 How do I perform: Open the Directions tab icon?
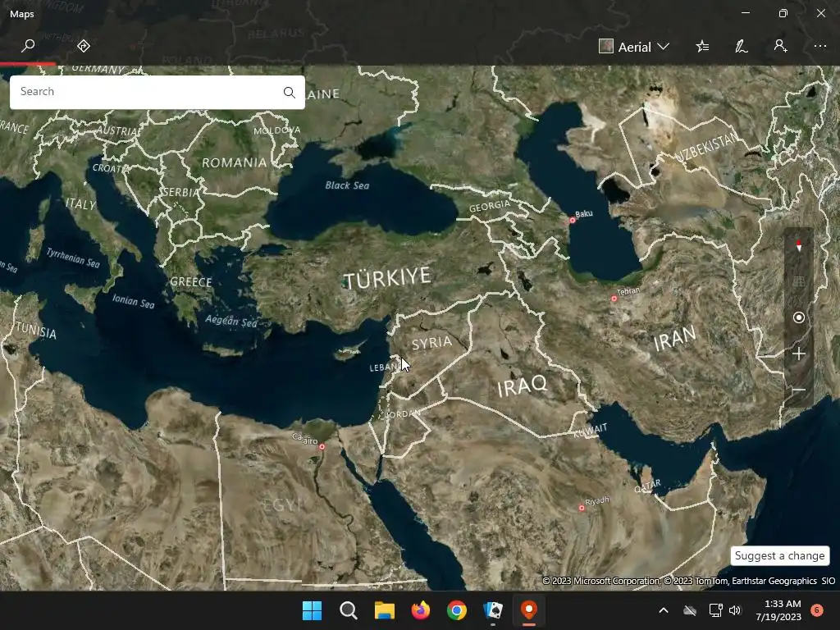[84, 46]
